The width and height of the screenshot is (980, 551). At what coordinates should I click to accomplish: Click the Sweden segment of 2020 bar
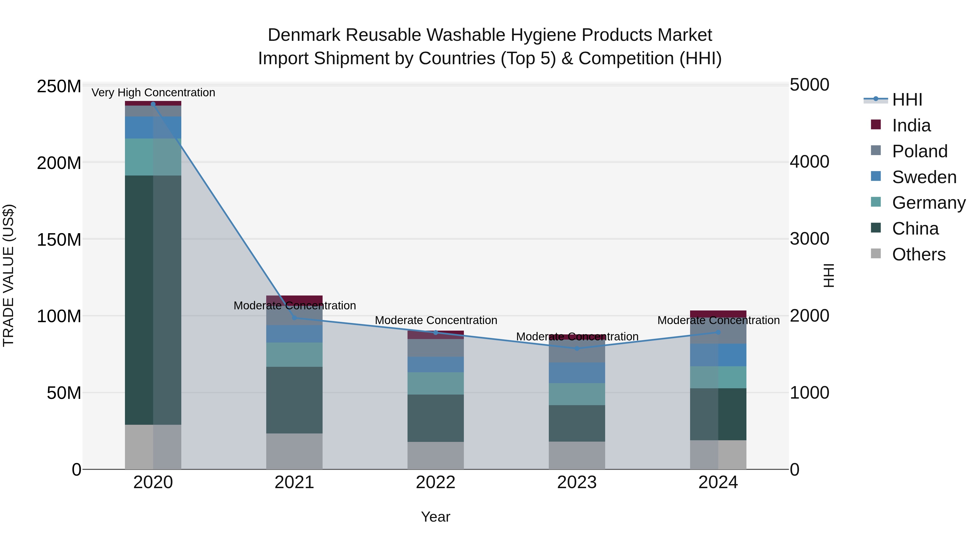pos(153,128)
